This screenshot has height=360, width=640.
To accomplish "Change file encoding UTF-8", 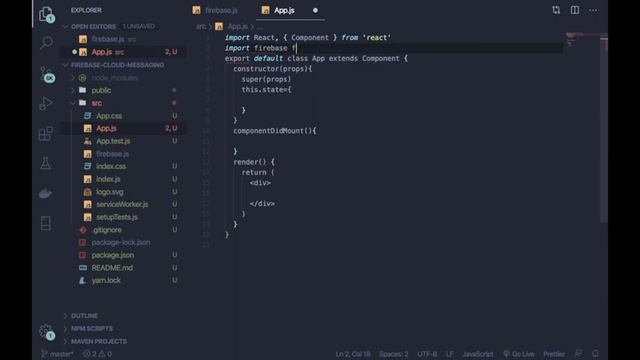I will 427,353.
